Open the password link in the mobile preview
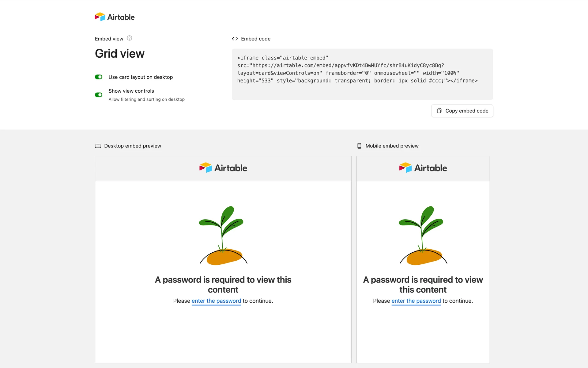The width and height of the screenshot is (588, 368). (x=416, y=301)
